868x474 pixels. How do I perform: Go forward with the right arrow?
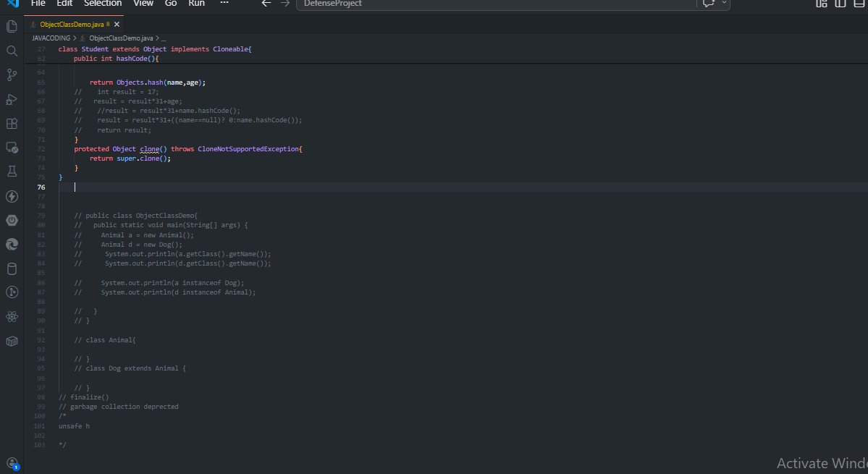pyautogui.click(x=285, y=4)
